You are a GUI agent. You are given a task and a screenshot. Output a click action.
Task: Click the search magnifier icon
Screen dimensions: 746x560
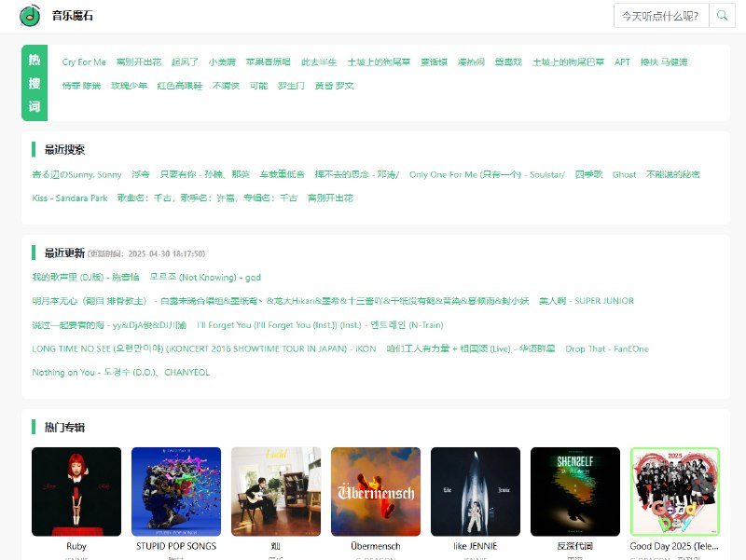pos(723,15)
